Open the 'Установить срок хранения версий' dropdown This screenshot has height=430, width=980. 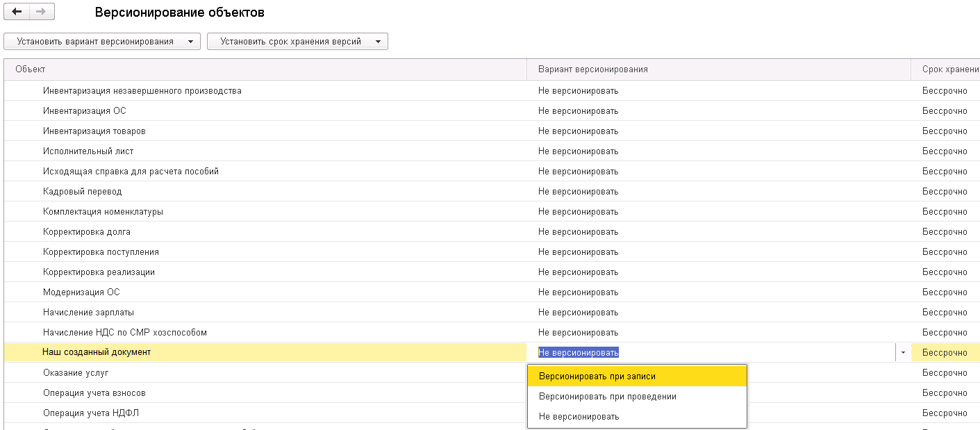pos(297,42)
